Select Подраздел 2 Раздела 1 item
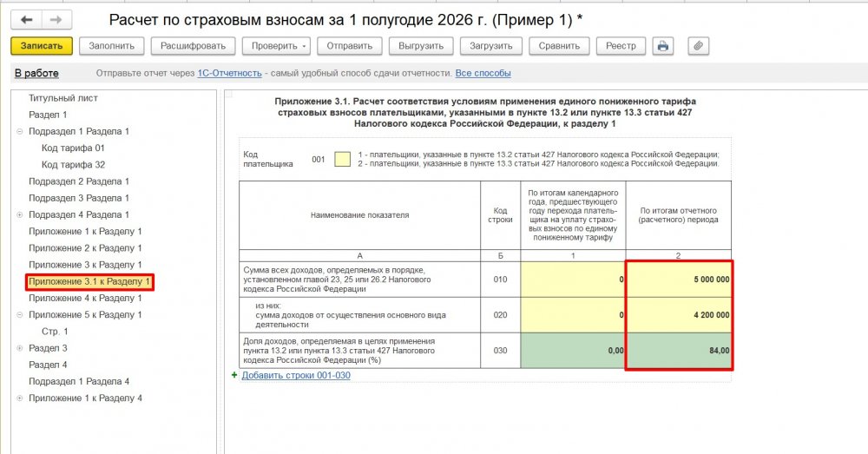 pos(79,181)
